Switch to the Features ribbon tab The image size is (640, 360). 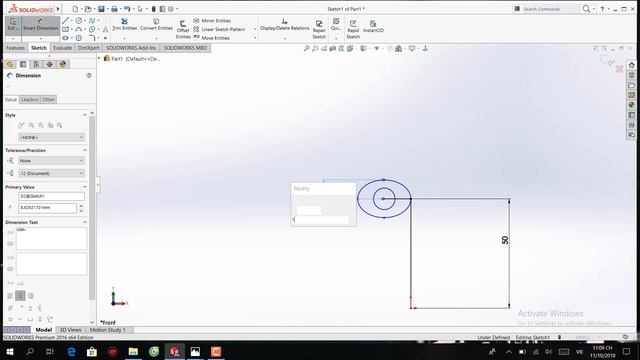16,48
